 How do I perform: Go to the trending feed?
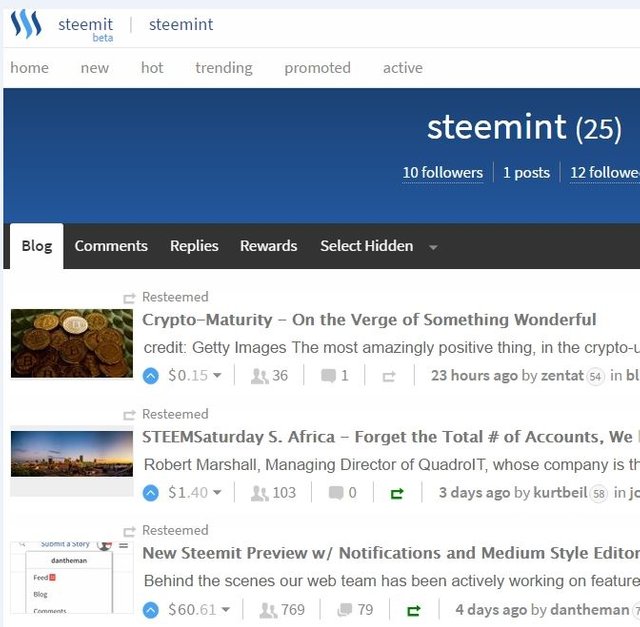coord(224,68)
